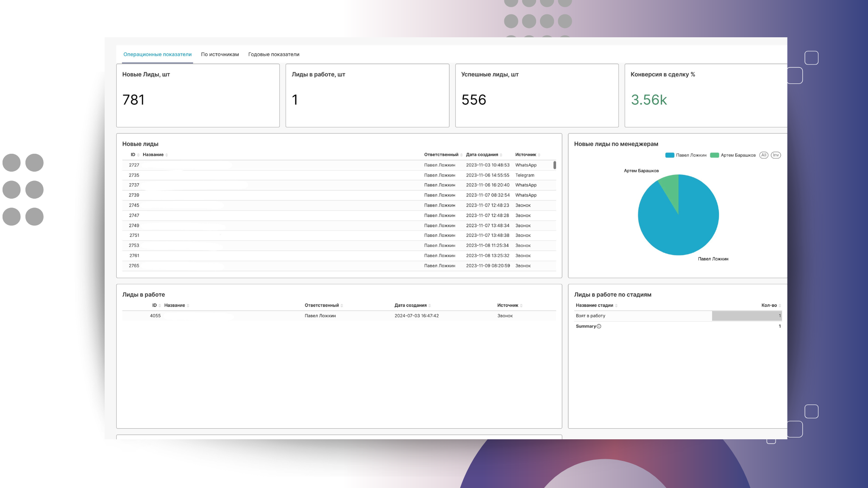This screenshot has width=868, height=488.
Task: Switch to the По источникам tab
Action: pos(220,54)
